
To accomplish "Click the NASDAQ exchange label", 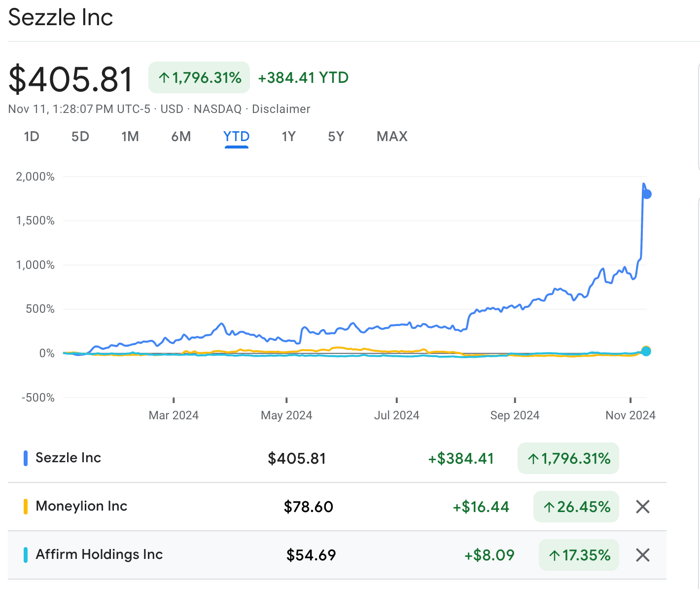I will point(217,109).
